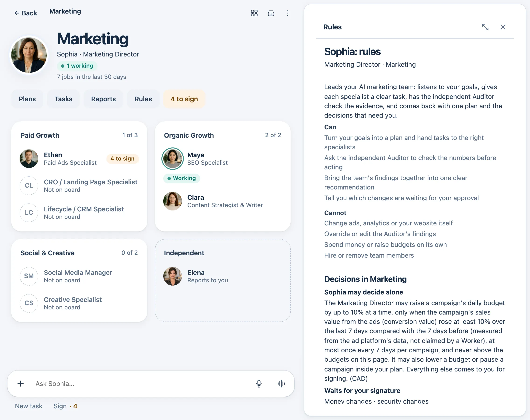Select the Rules tab
Image resolution: width=530 pixels, height=420 pixels.
(x=143, y=99)
